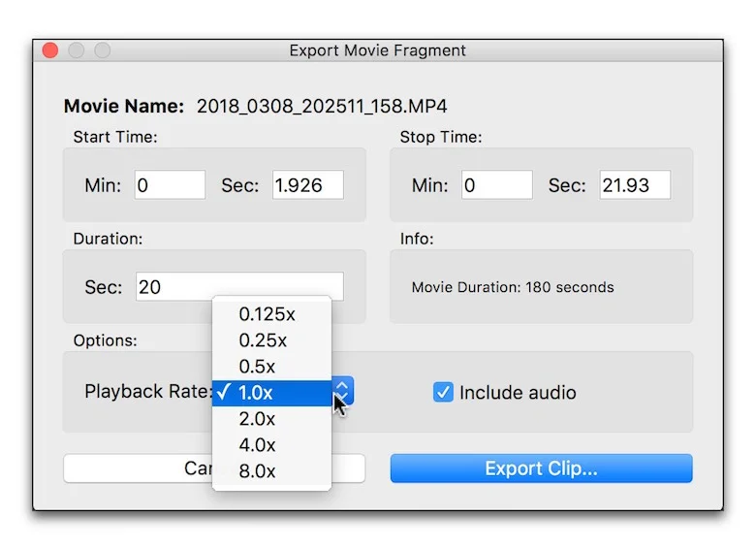The image size is (756, 549).
Task: Click the Export Movie Fragment title
Action: click(378, 50)
